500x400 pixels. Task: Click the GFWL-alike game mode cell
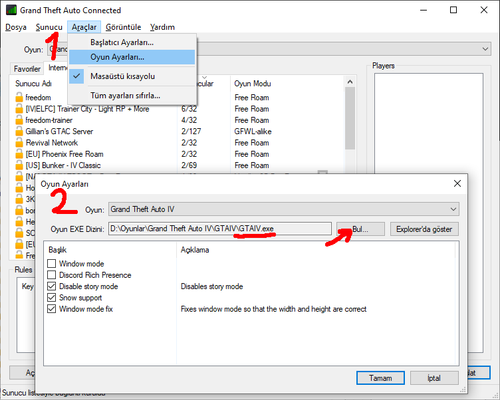pos(253,131)
